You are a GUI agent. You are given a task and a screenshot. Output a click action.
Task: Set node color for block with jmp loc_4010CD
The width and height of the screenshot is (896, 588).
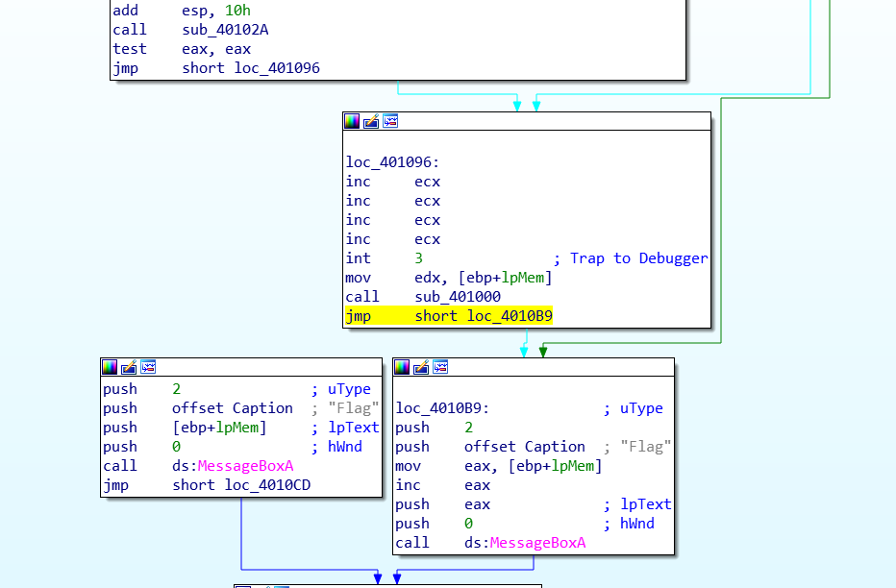point(110,367)
